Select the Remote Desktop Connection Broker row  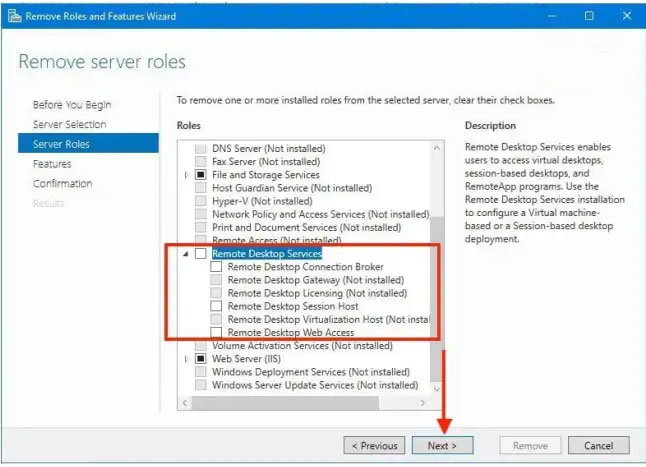(x=306, y=267)
